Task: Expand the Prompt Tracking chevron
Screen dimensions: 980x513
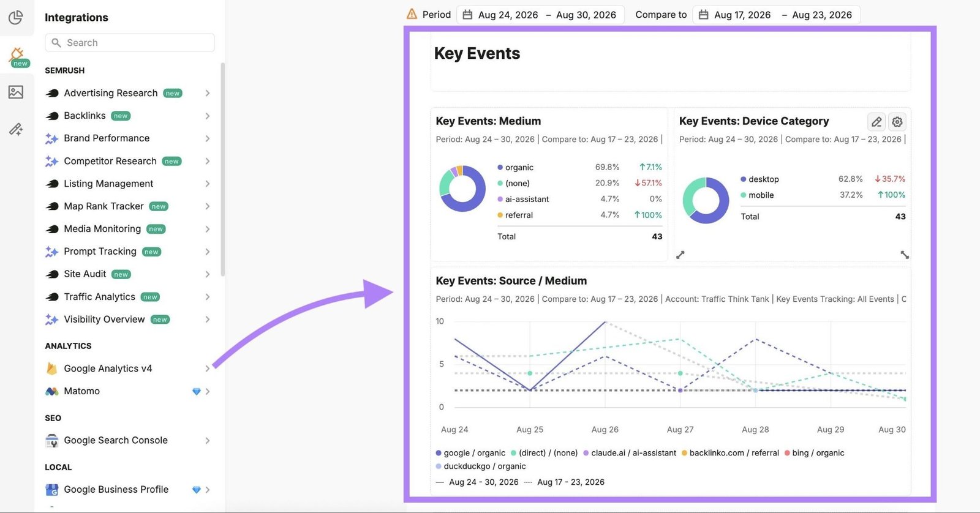Action: (x=208, y=252)
